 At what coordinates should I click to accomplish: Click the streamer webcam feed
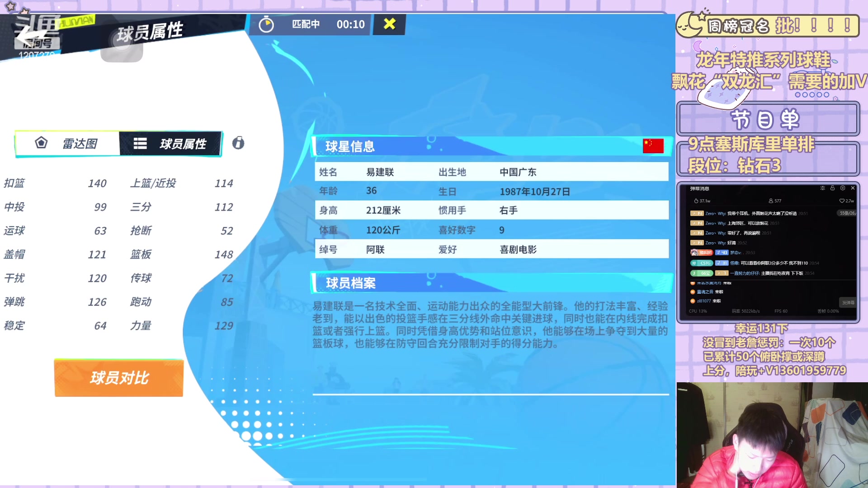point(772,435)
